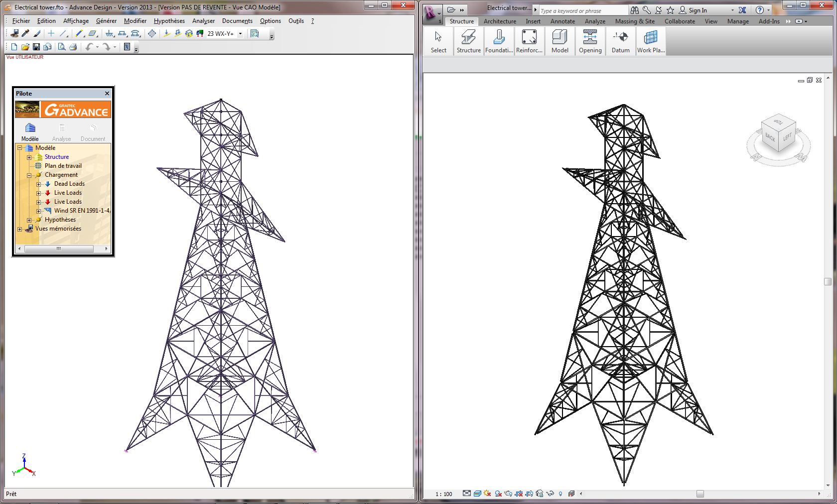Open the Analyser menu

point(203,21)
